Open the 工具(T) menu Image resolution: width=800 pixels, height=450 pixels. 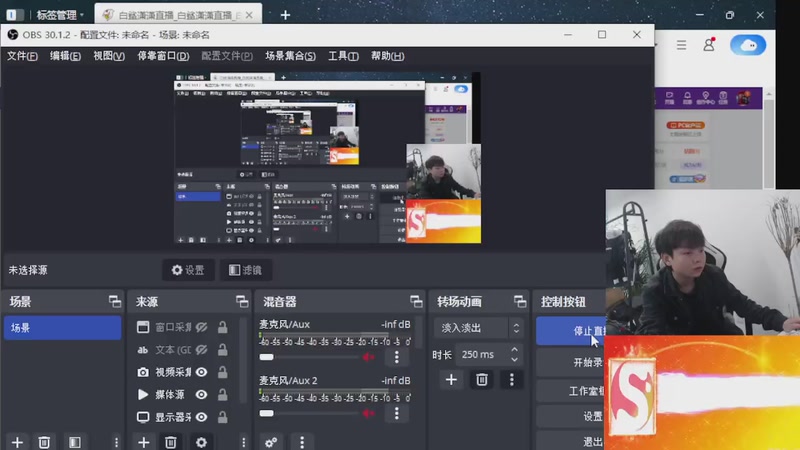point(343,56)
